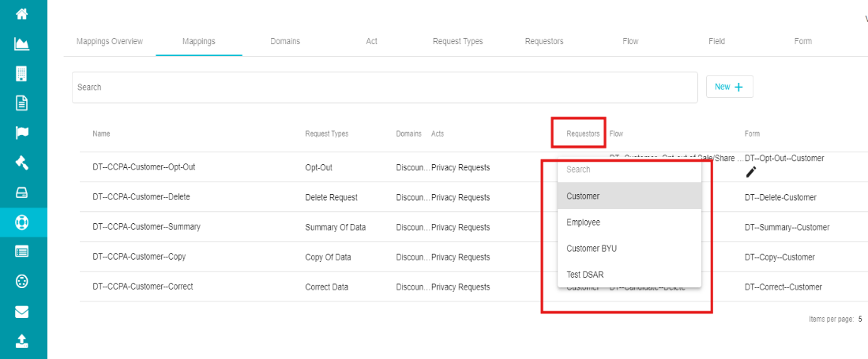The height and width of the screenshot is (359, 868).
Task: Open the analytics chart sidebar icon
Action: pyautogui.click(x=21, y=43)
